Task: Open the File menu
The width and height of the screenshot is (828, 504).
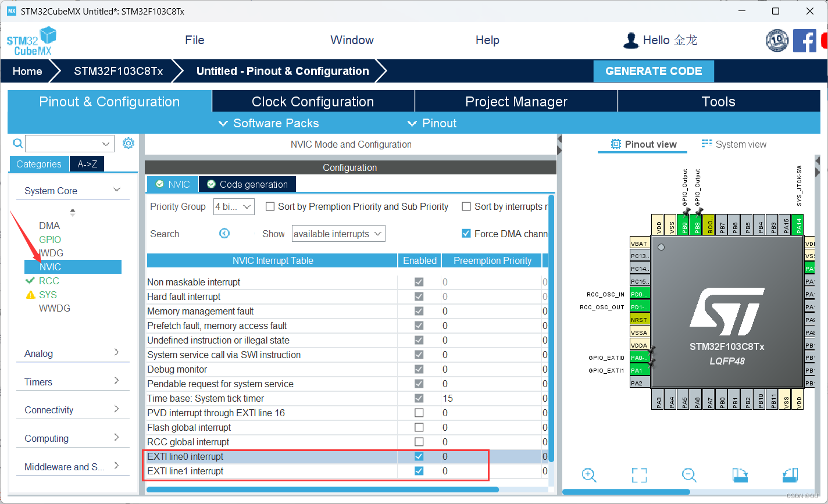Action: (195, 40)
